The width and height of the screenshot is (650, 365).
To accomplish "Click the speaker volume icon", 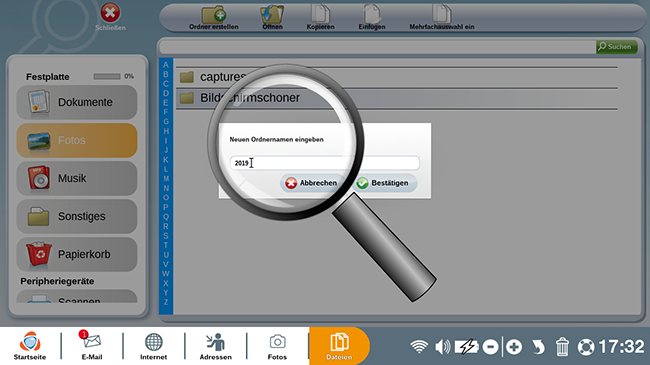I will 442,347.
